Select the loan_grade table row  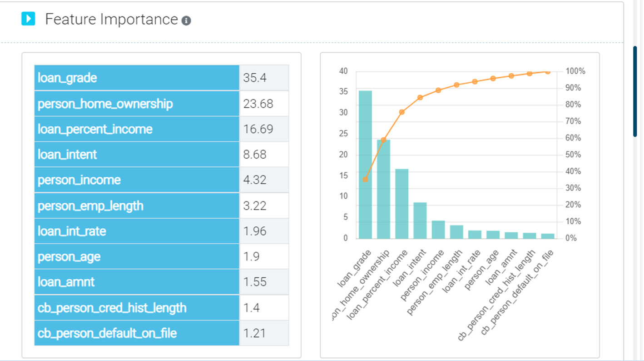coord(137,78)
